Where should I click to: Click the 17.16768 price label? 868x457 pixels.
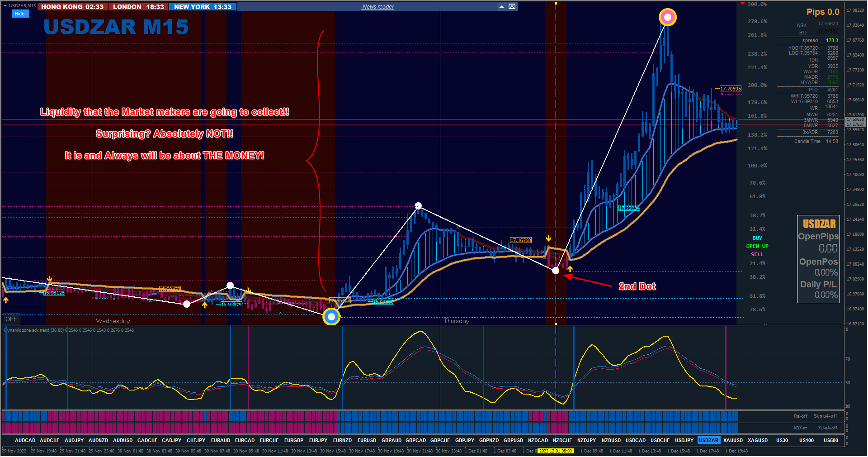[x=521, y=240]
